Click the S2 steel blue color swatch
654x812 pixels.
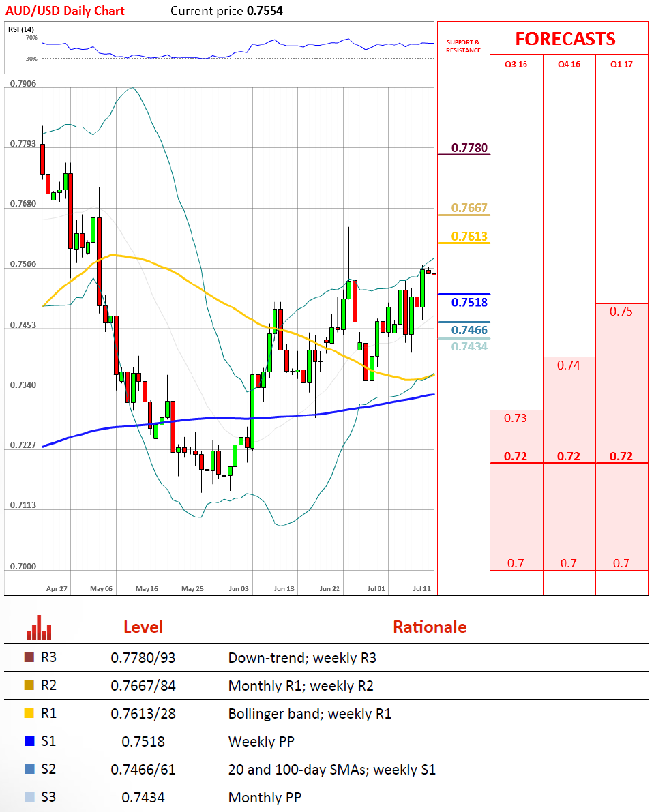(x=29, y=769)
